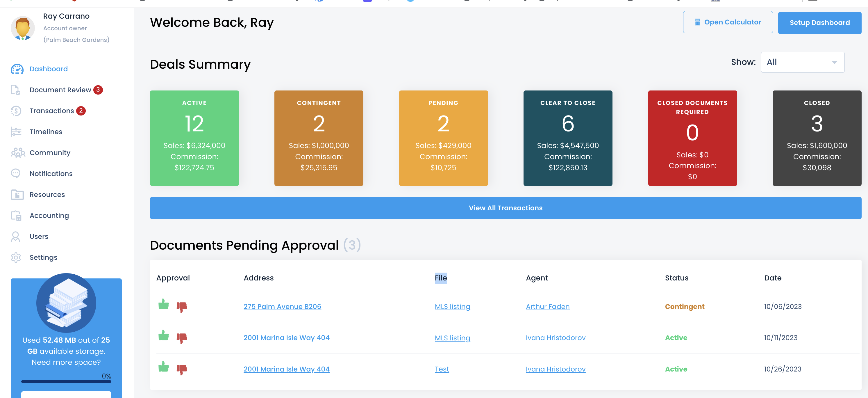
Task: Click the Date column header
Action: [773, 278]
